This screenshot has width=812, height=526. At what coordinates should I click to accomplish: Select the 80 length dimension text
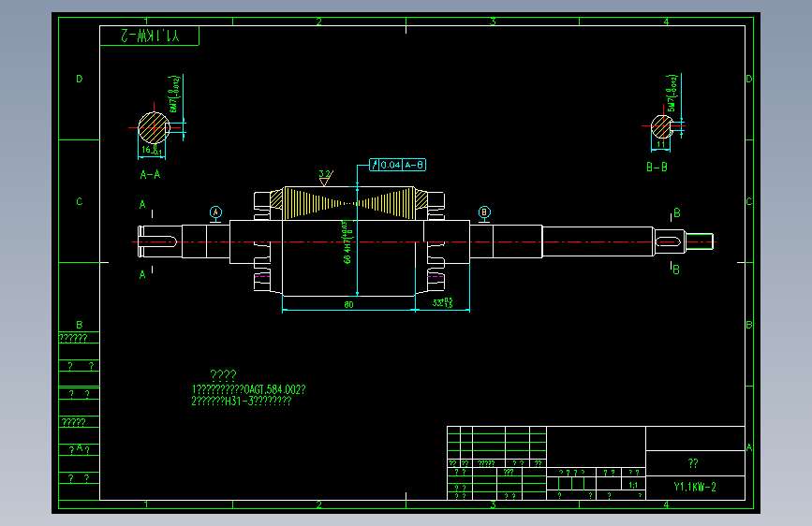pos(348,305)
